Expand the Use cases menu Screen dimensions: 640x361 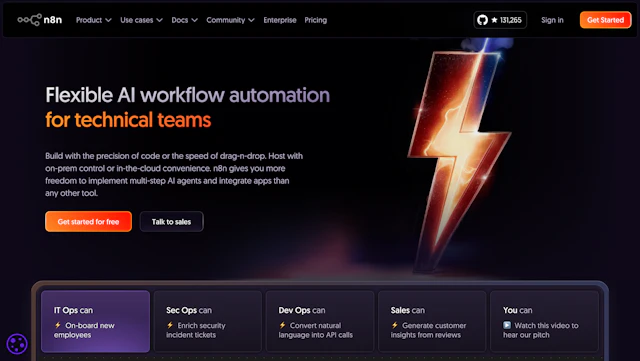click(x=141, y=20)
